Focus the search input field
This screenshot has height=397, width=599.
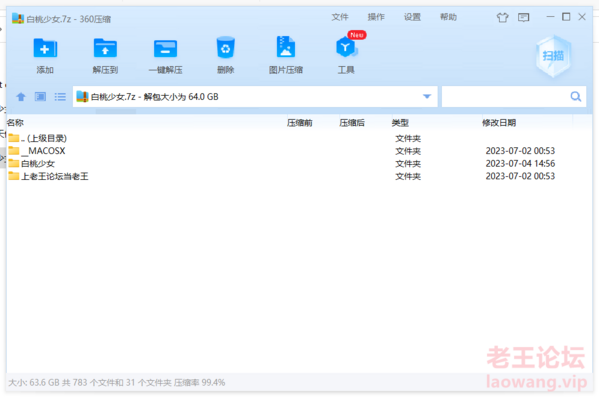pyautogui.click(x=505, y=97)
